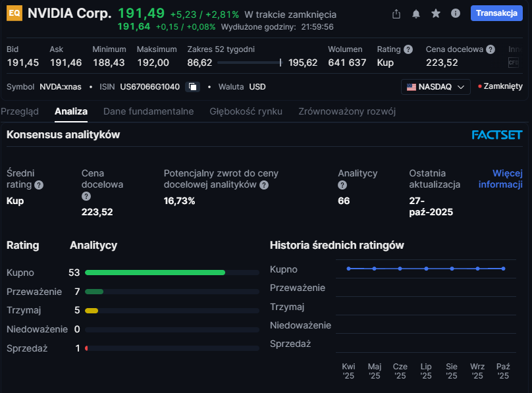Click help icon next to Średni rating
The width and height of the screenshot is (532, 393).
(39, 185)
